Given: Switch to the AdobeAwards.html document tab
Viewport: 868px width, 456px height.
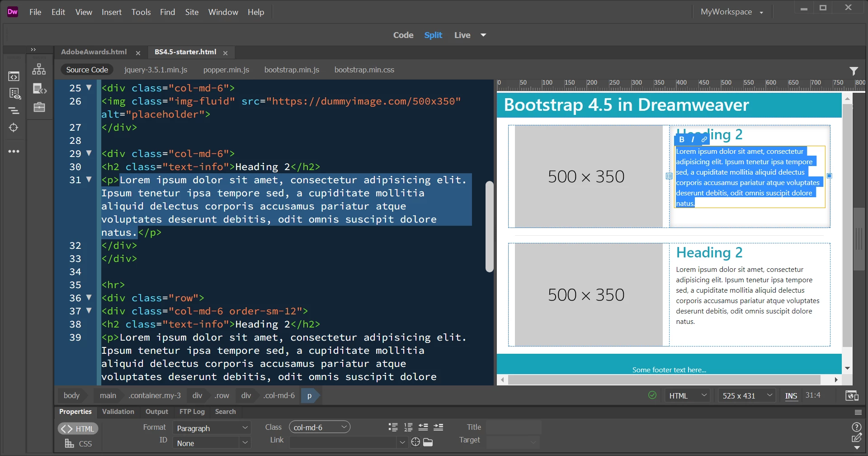Looking at the screenshot, I should 94,52.
